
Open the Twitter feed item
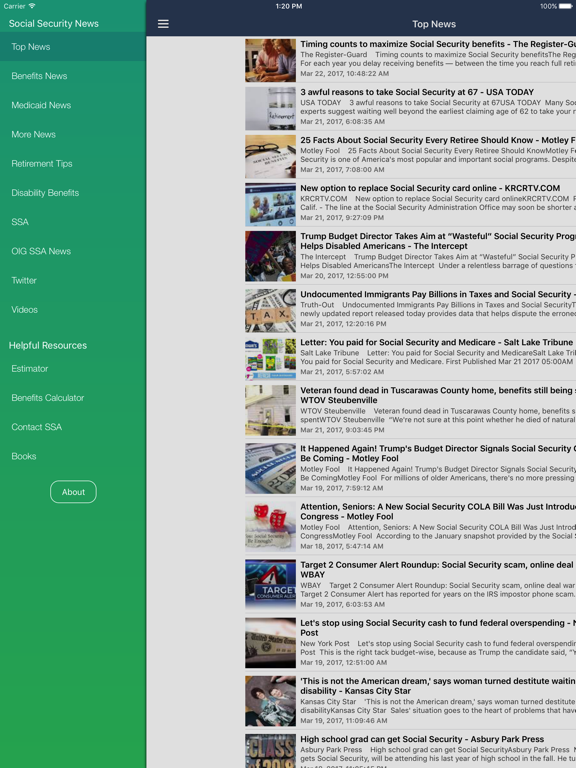[x=73, y=281]
